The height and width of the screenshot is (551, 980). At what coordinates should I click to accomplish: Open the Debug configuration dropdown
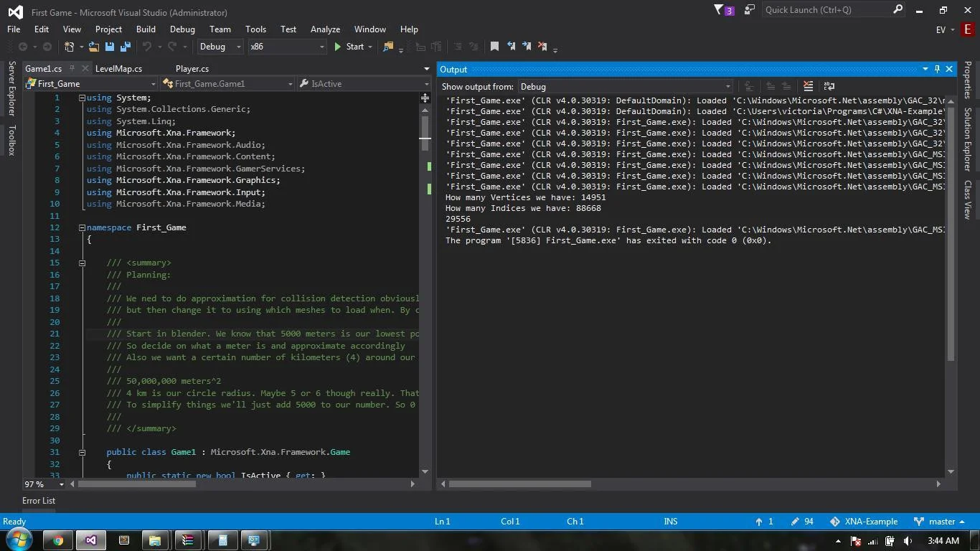tap(220, 47)
